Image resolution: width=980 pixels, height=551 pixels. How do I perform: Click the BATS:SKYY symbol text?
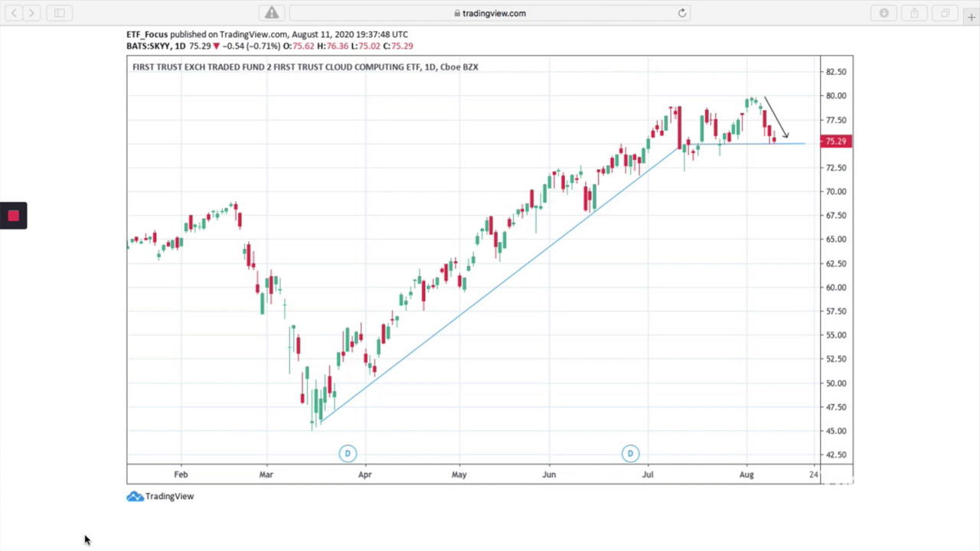click(x=149, y=46)
